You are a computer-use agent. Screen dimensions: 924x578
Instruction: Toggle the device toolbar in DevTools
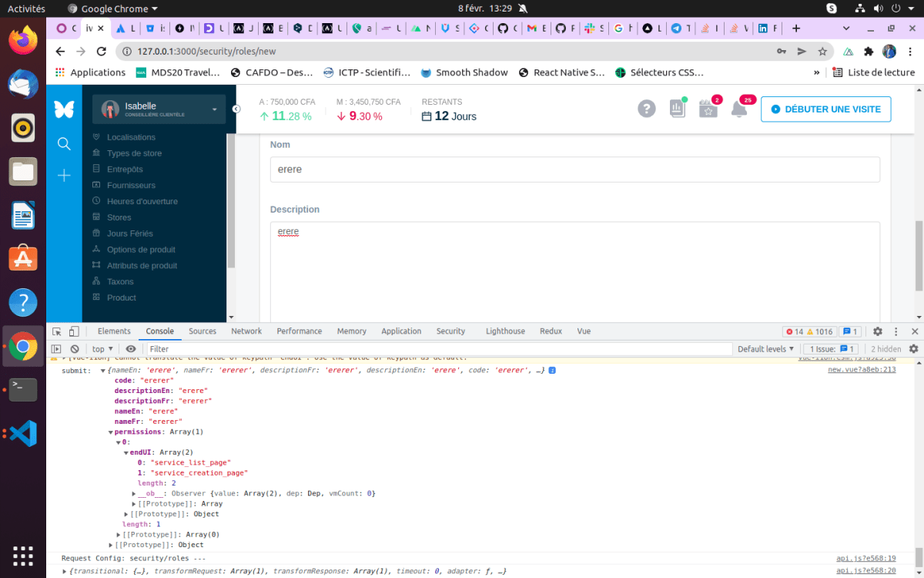[x=74, y=331]
